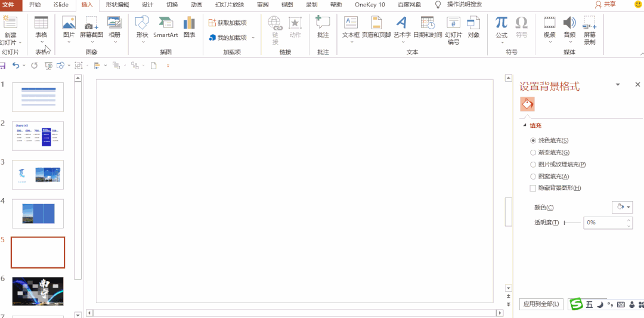This screenshot has height=318, width=644.
Task: Open the shapes dropdown in quick access toolbar
Action: (x=69, y=65)
